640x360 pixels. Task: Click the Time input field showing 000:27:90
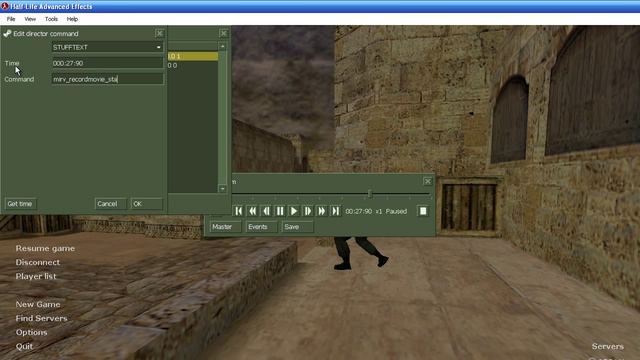(108, 63)
